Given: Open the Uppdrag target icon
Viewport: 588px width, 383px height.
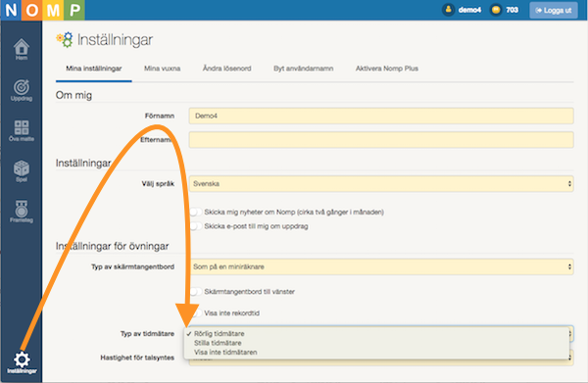Looking at the screenshot, I should point(22,90).
